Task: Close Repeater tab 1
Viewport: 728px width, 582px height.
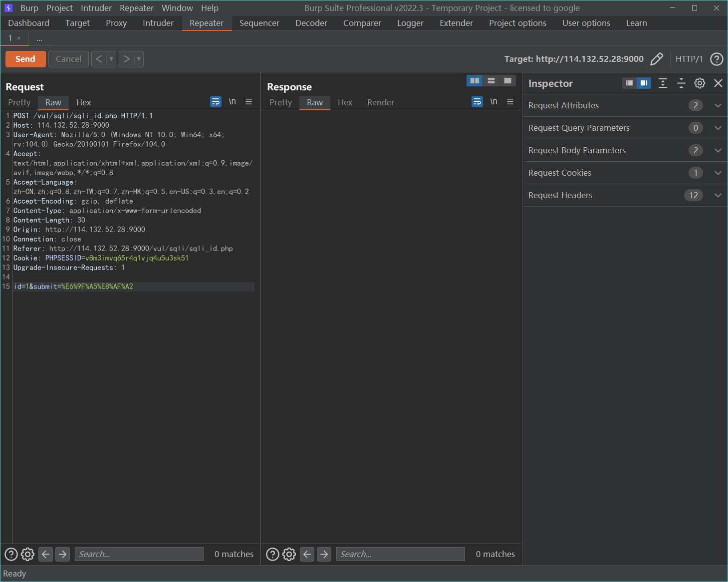Action: tap(19, 38)
